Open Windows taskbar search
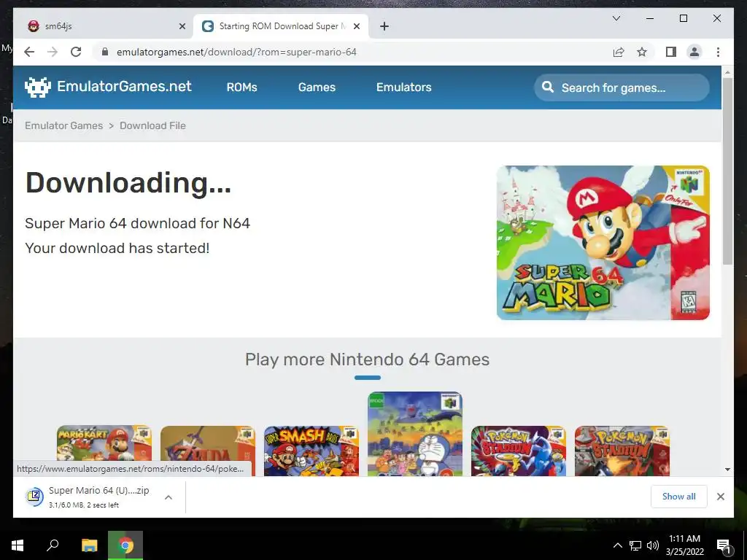The width and height of the screenshot is (747, 560). coord(53,545)
